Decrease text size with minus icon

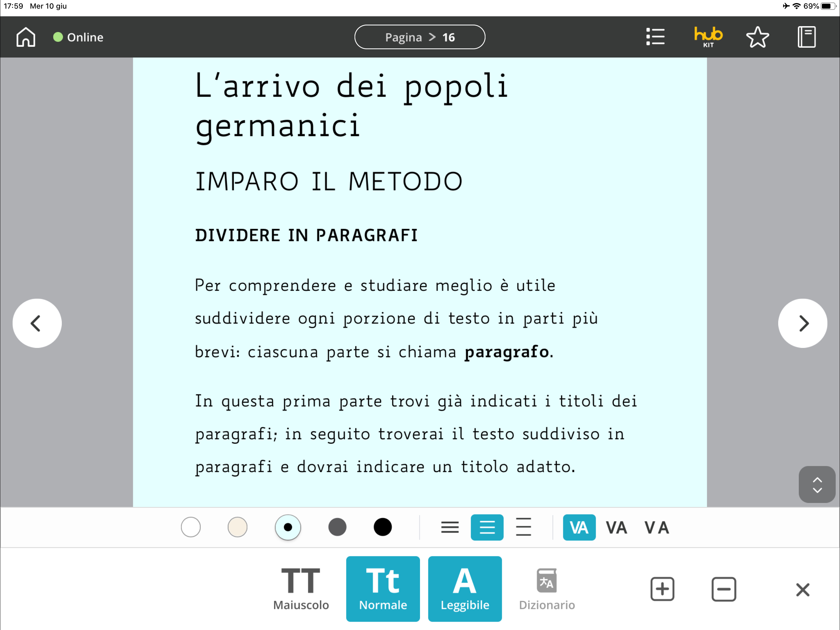click(723, 589)
